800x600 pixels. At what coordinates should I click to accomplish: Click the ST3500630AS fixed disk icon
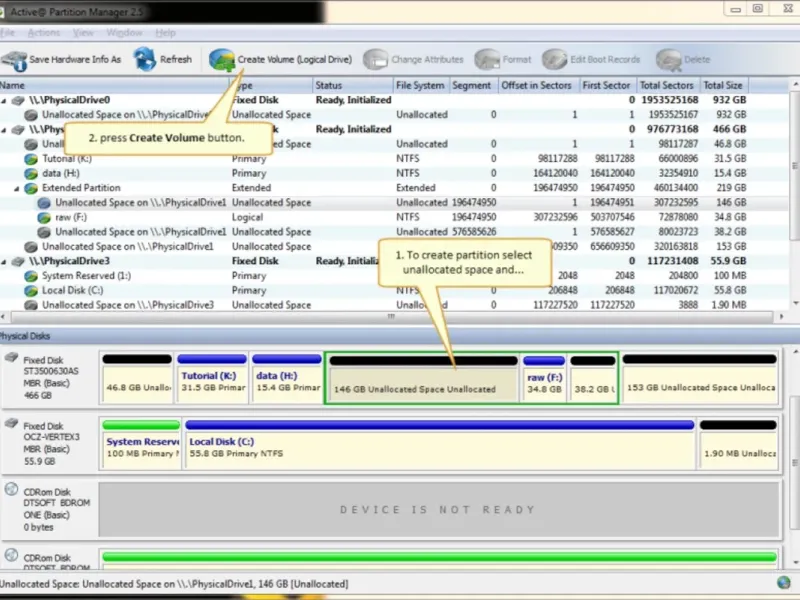[11, 358]
